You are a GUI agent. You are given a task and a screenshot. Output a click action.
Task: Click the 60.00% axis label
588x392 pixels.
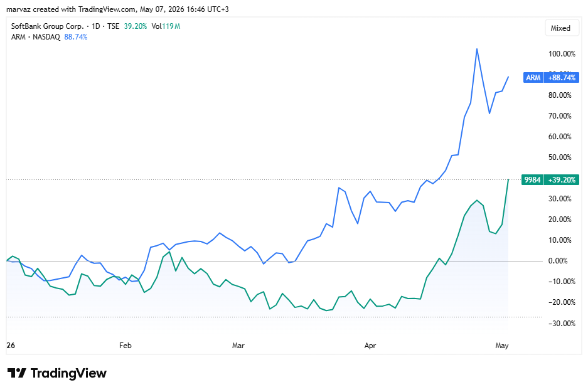pos(560,136)
